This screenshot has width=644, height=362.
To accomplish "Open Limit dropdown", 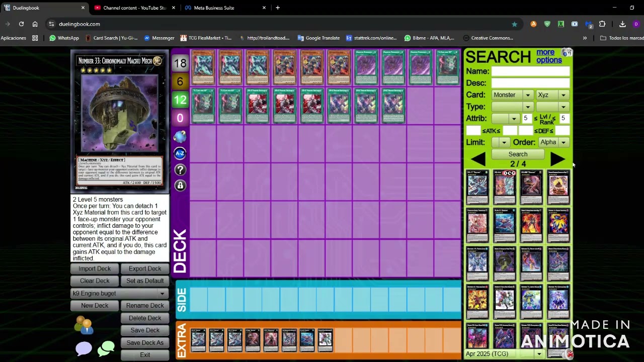I will coord(500,142).
